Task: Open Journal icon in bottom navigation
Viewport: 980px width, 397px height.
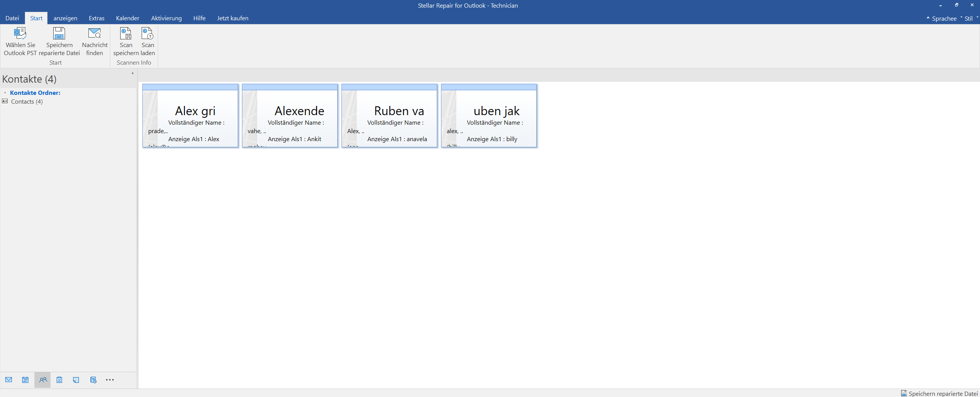Action: click(93, 380)
